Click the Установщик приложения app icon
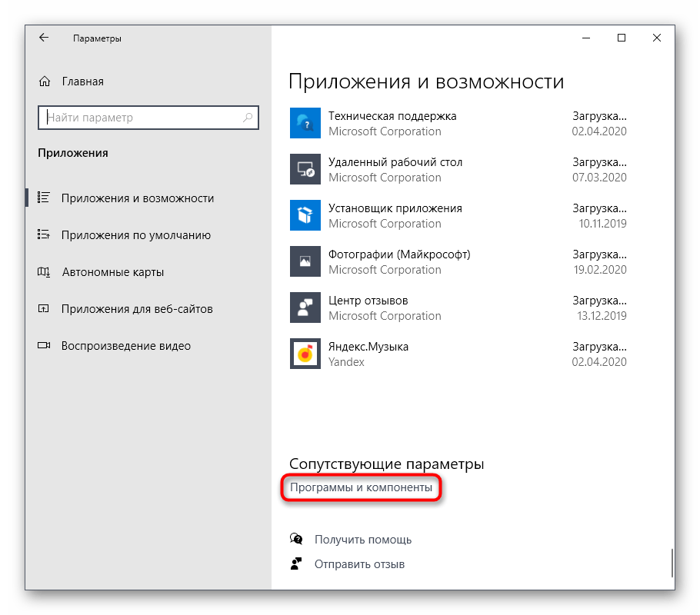The height and width of the screenshot is (615, 700). pos(305,215)
